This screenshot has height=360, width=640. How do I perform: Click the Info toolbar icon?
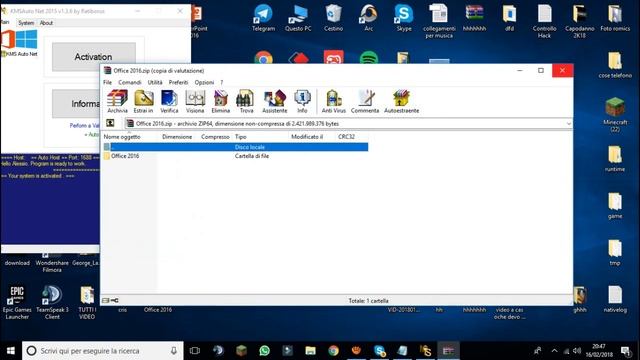302,101
